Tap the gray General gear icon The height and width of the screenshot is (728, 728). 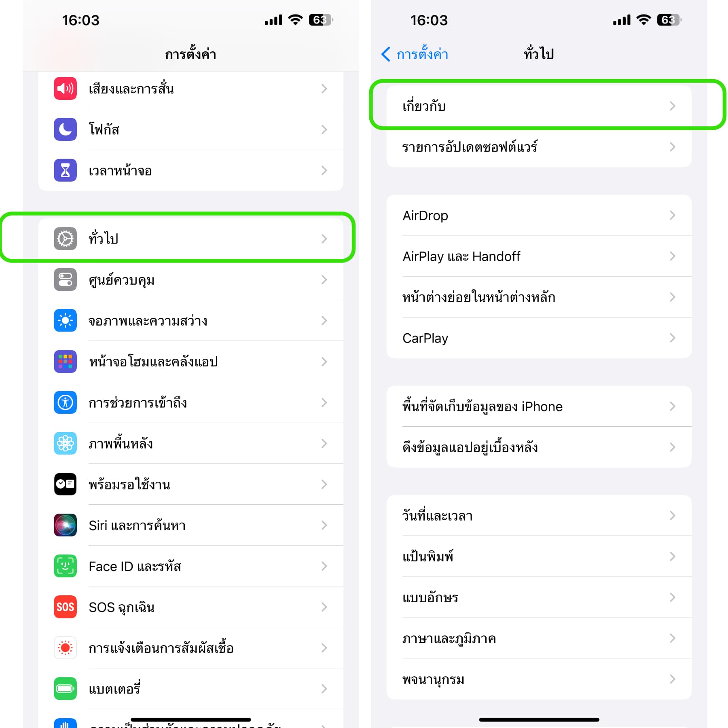65,239
